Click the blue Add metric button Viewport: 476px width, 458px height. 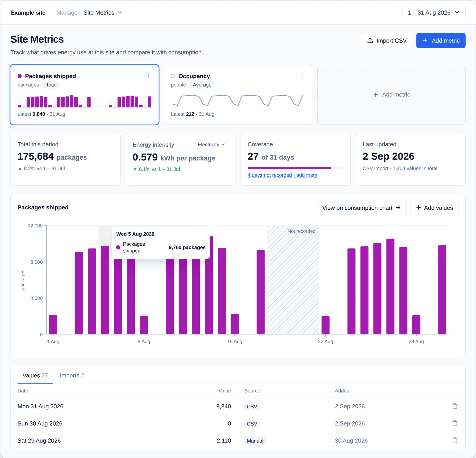coord(441,40)
